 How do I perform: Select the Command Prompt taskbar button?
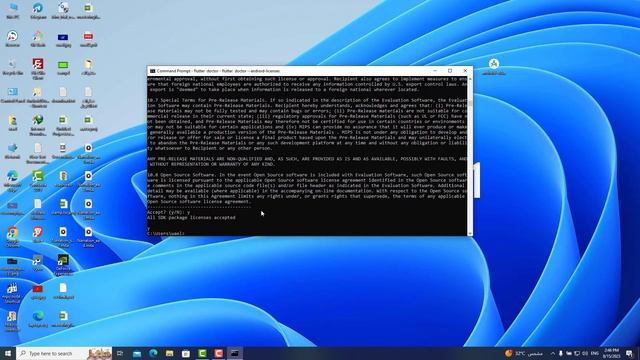tap(235, 353)
